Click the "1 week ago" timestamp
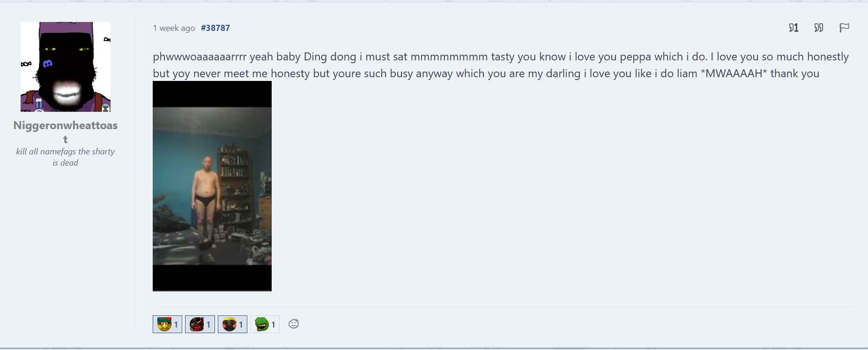Screen dimensions: 868x350 tap(174, 28)
